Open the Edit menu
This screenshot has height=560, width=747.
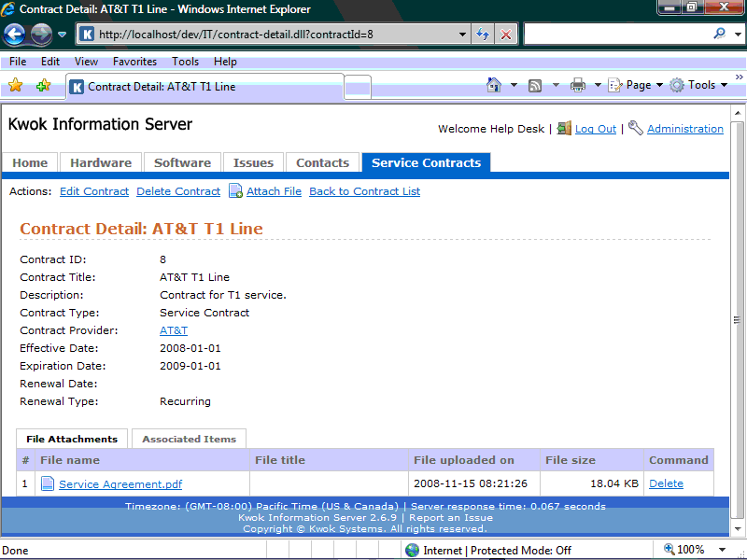(x=50, y=62)
